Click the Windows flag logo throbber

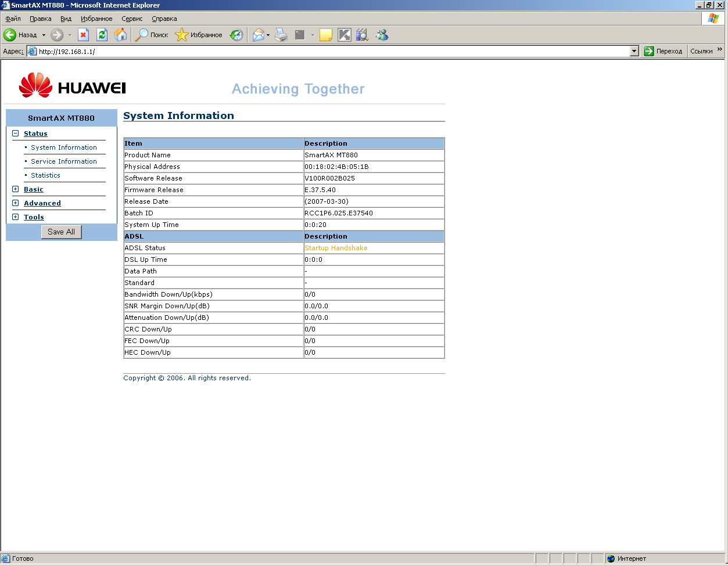coord(713,19)
